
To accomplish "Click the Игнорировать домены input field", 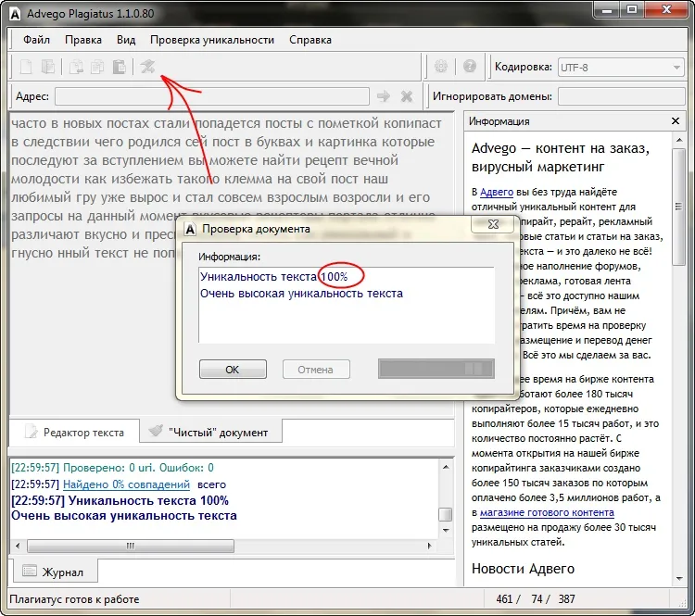I will (620, 96).
